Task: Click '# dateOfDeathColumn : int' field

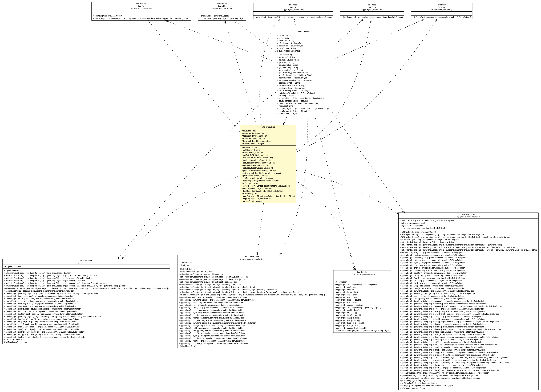Action: (x=253, y=139)
